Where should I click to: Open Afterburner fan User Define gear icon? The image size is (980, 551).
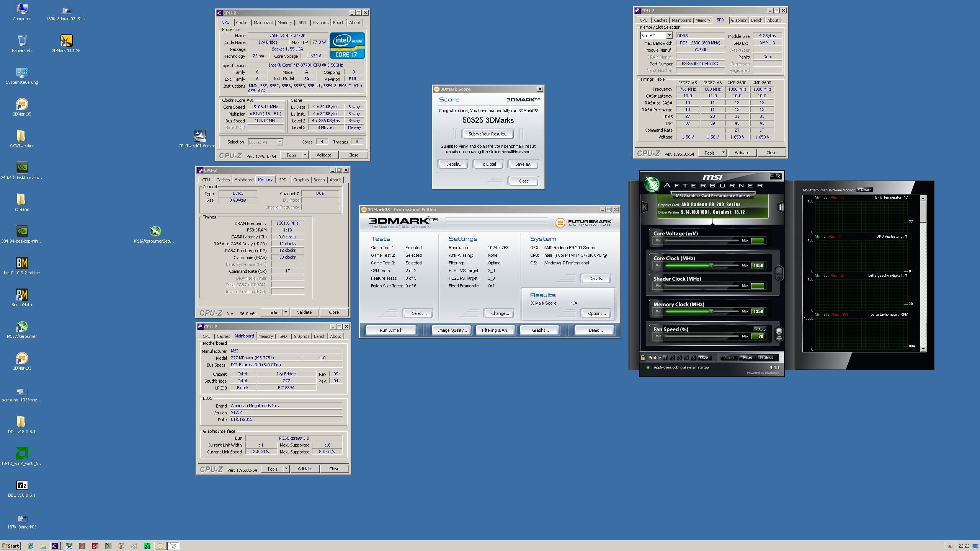tap(779, 334)
